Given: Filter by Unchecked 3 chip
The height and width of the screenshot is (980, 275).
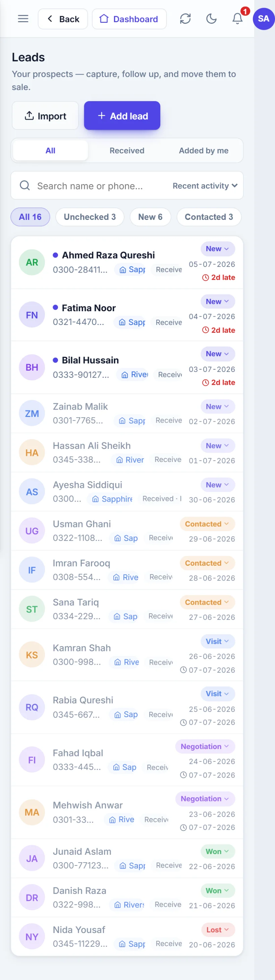Looking at the screenshot, I should coord(90,217).
